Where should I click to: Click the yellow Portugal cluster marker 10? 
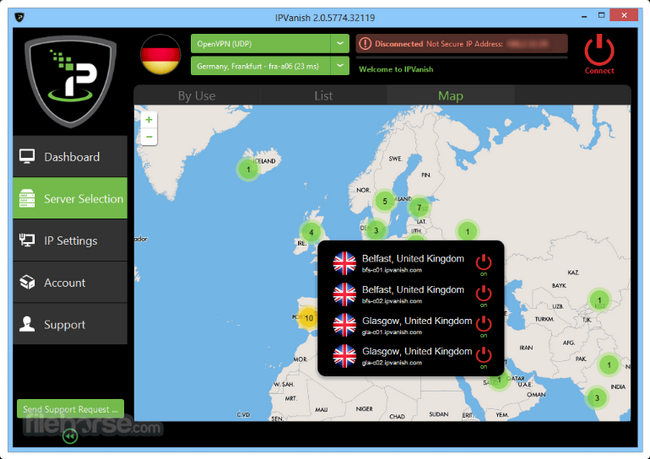[309, 318]
